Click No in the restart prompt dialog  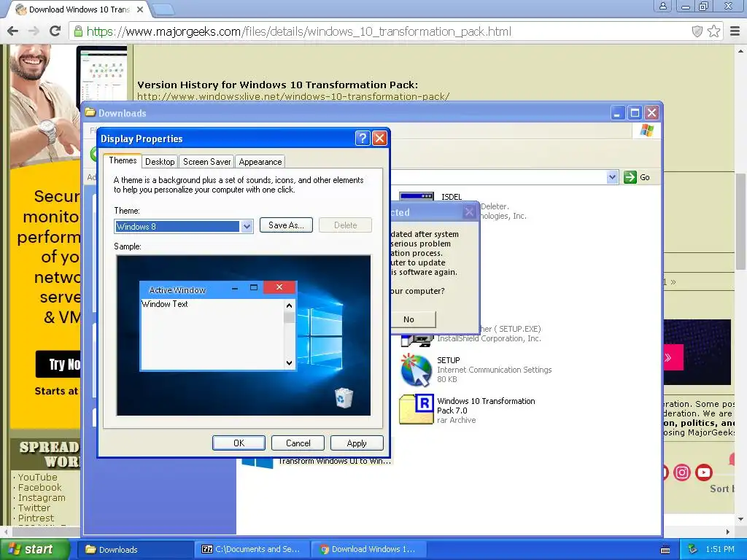[413, 319]
